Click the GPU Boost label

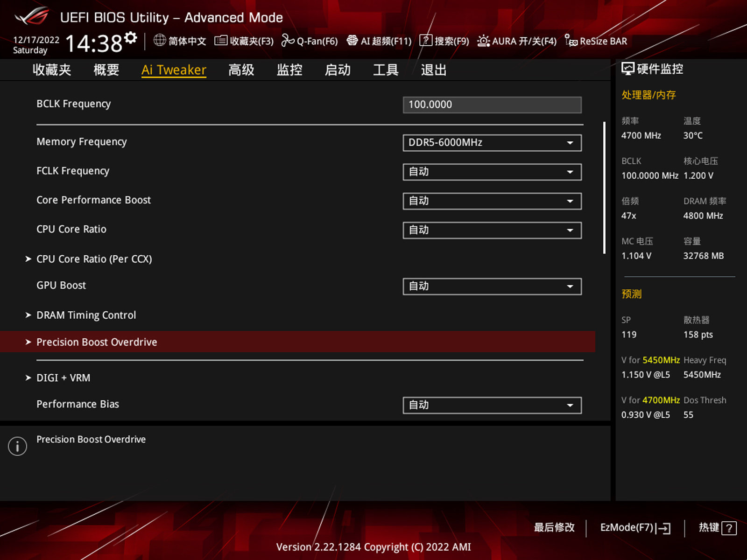(x=61, y=286)
